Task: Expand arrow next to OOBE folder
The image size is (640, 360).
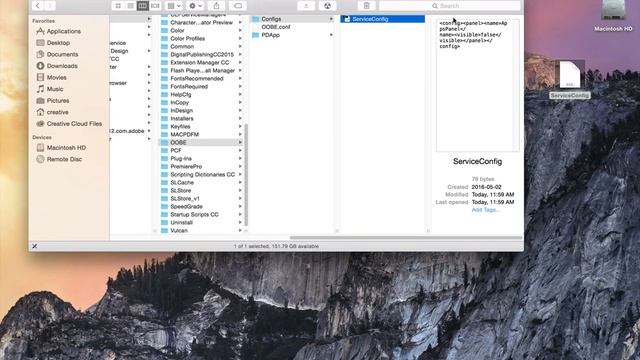Action: 240,142
